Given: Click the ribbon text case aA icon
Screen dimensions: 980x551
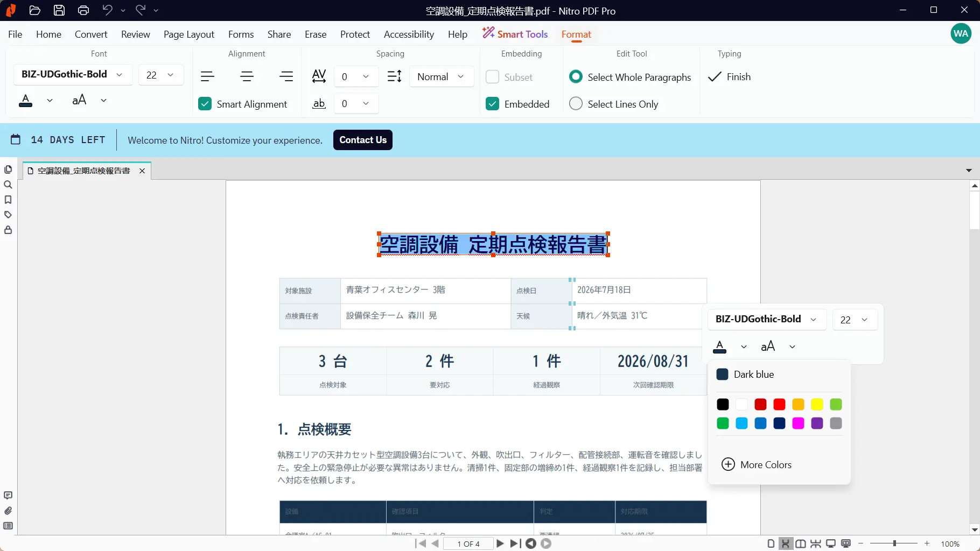Looking at the screenshot, I should click(79, 100).
